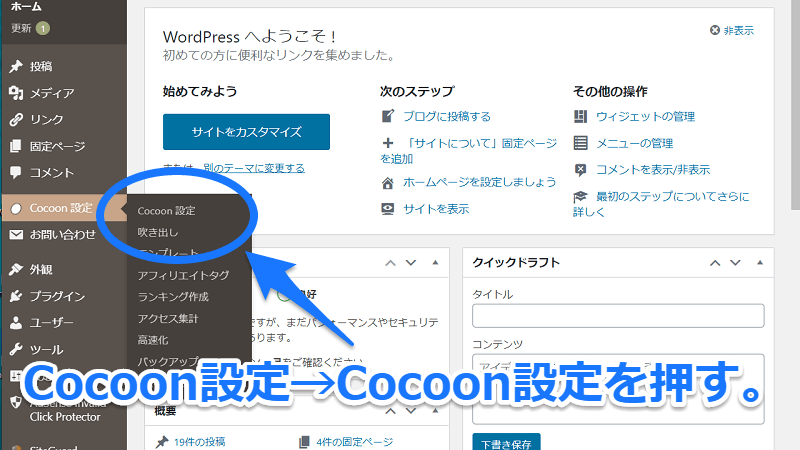The image size is (800, 450).
Task: Select アクセス集計 from the Cocoon submenu
Action: click(168, 318)
